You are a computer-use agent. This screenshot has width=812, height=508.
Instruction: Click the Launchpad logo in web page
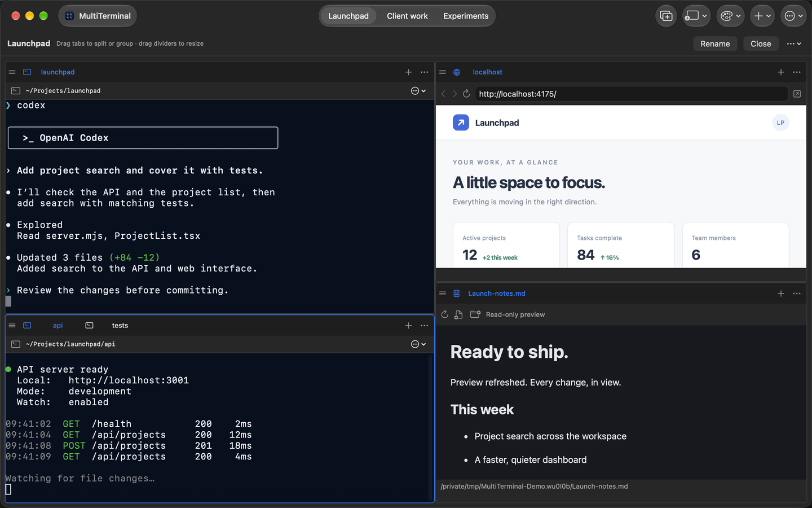pyautogui.click(x=461, y=122)
